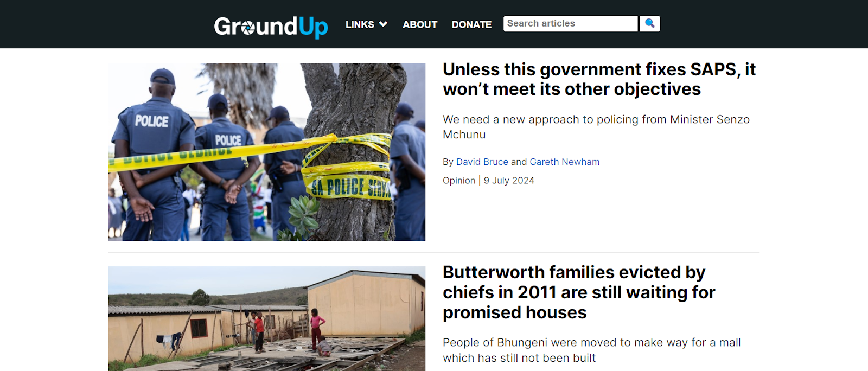
Task: Click the police tape on tree in photo
Action: 347,168
